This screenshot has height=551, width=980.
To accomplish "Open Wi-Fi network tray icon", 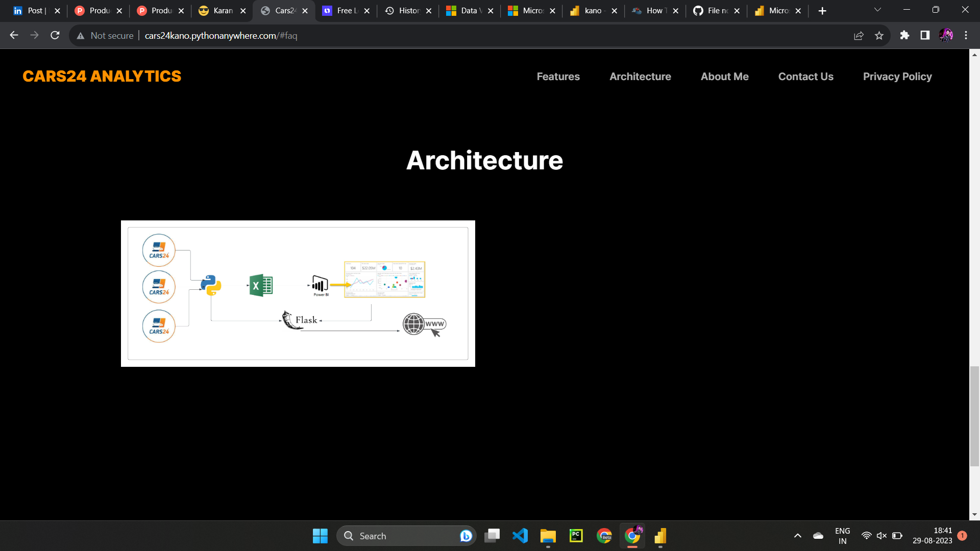I will 866,536.
